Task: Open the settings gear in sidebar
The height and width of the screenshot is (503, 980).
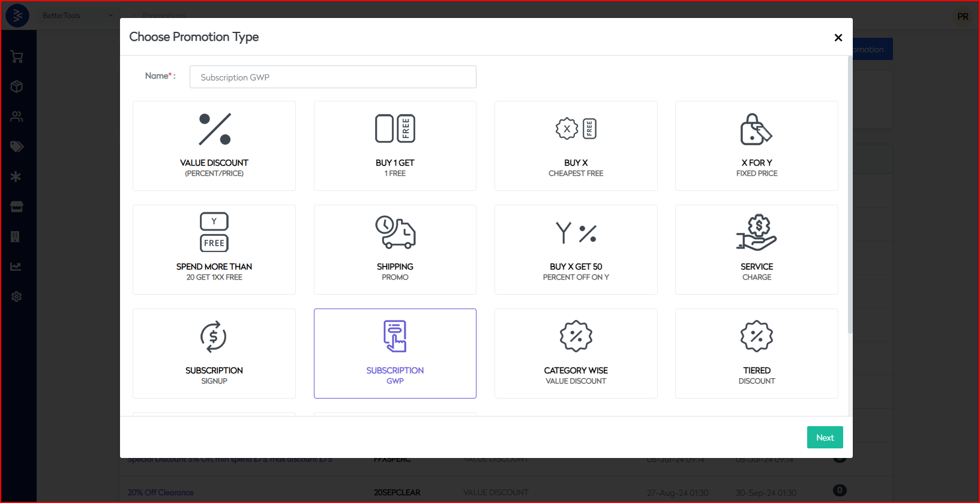Action: coord(17,297)
